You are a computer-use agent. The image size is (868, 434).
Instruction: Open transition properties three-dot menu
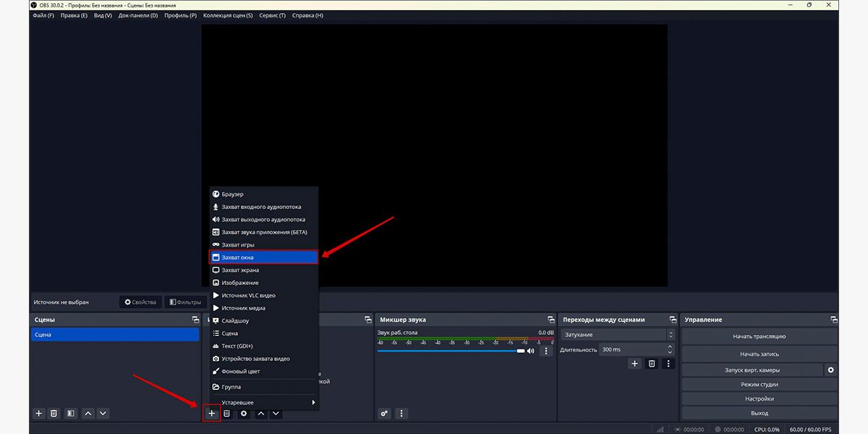click(668, 364)
